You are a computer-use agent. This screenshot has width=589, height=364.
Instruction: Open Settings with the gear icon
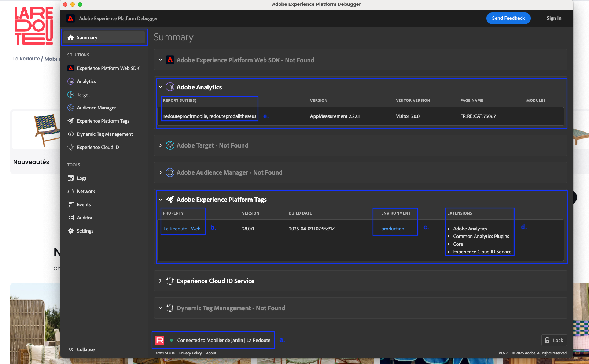click(71, 231)
